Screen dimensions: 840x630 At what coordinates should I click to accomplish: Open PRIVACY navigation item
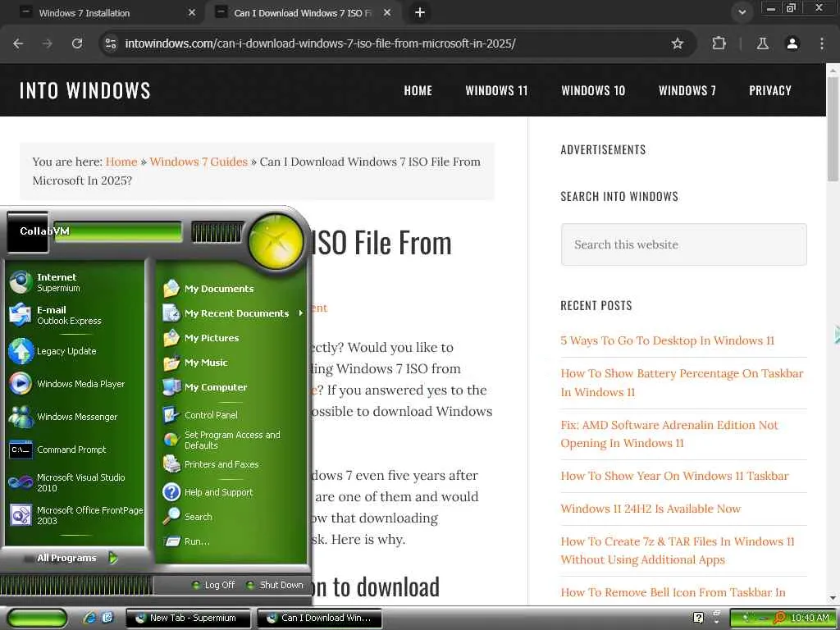point(769,90)
